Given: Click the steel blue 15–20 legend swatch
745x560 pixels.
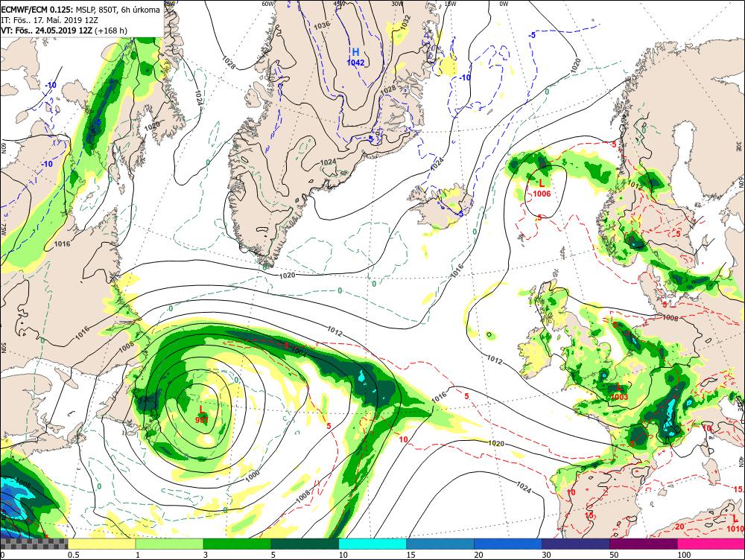Looking at the screenshot, I should click(440, 544).
